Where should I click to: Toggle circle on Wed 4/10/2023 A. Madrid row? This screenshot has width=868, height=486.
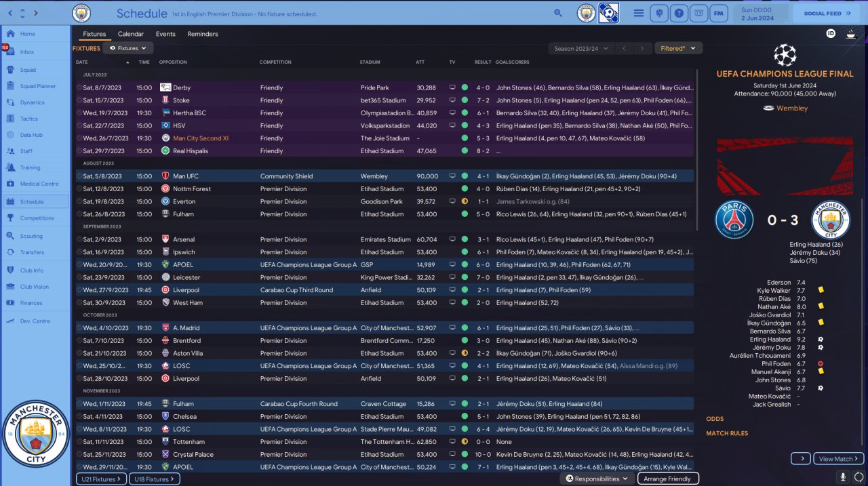79,328
